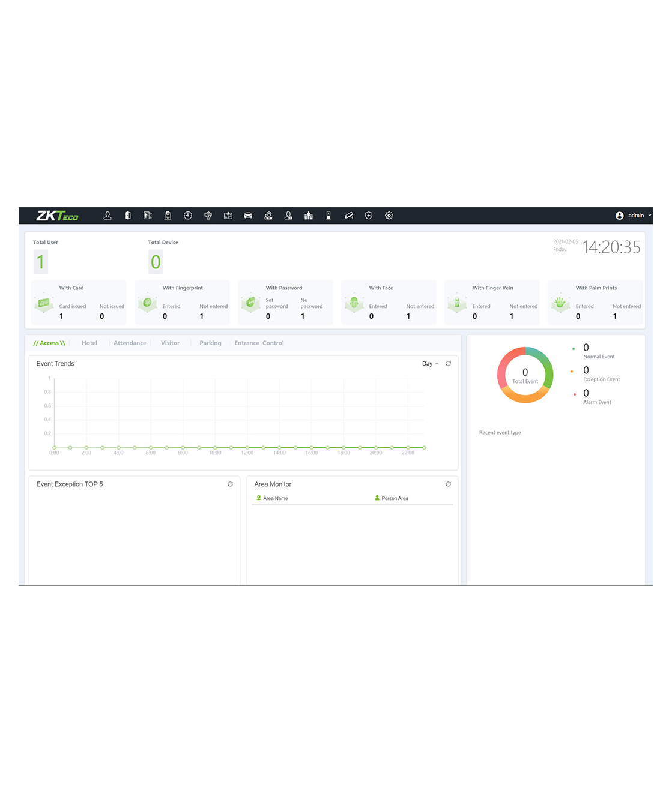Open the System settings gear icon
Screen dimensions: 672x793
click(x=389, y=216)
